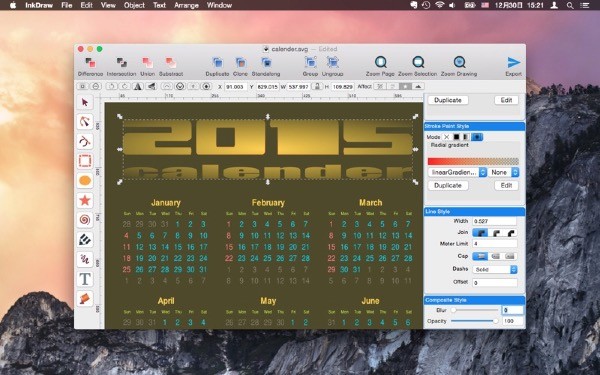Open the Arrange menu
Image resolution: width=600 pixels, height=375 pixels.
(x=186, y=5)
